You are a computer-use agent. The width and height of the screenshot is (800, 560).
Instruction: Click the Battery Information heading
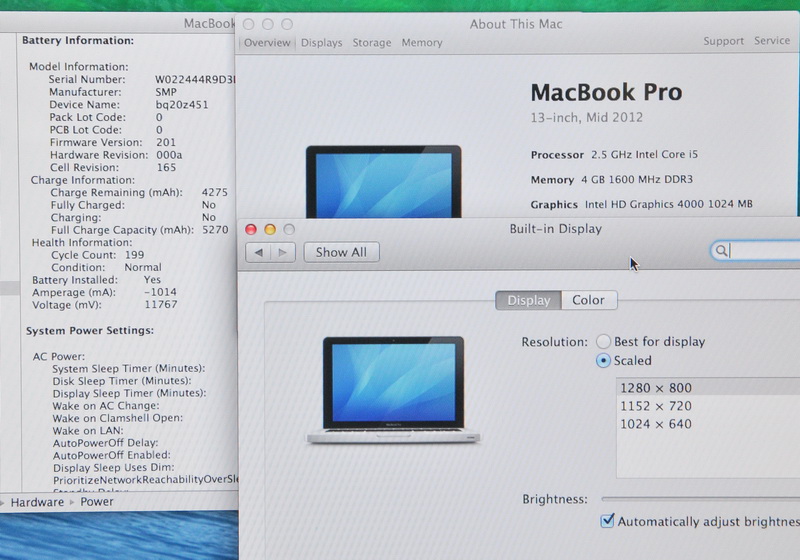78,40
